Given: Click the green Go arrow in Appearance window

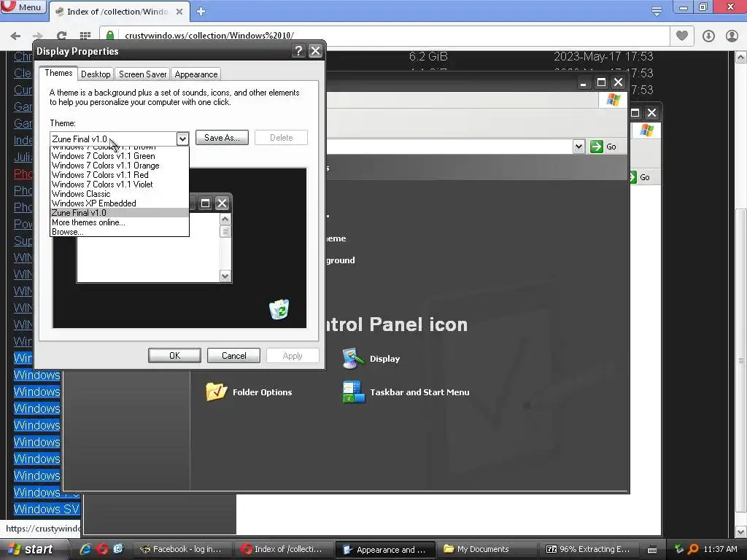Looking at the screenshot, I should 597,146.
